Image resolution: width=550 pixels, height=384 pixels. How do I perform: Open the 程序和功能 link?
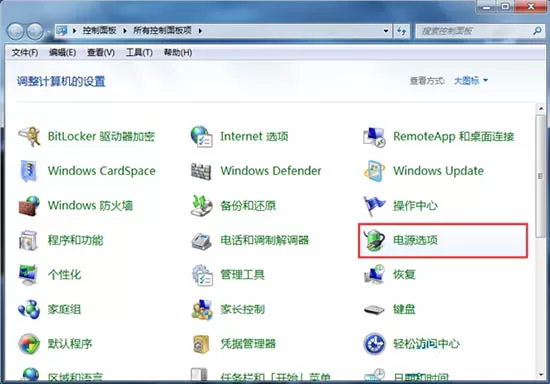[75, 240]
